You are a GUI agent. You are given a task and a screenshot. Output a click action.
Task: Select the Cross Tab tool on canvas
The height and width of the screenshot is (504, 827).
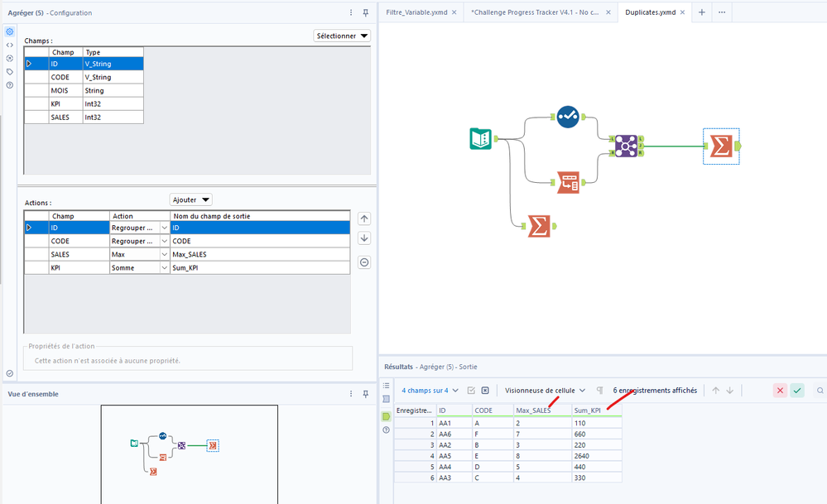(568, 182)
